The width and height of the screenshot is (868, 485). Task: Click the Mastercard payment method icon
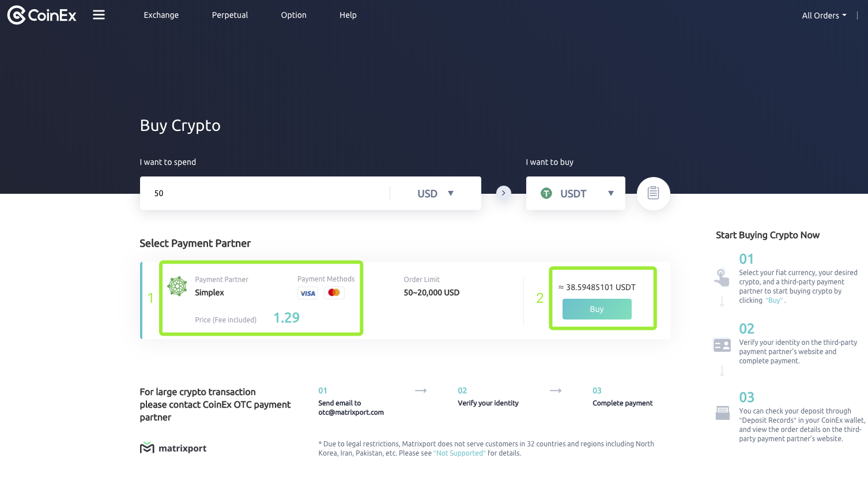coord(334,293)
